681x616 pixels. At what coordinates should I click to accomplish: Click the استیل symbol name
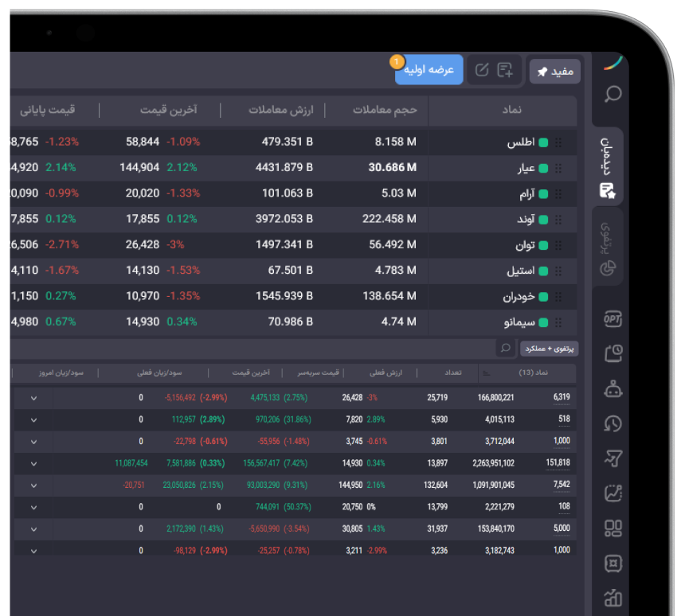coord(521,271)
